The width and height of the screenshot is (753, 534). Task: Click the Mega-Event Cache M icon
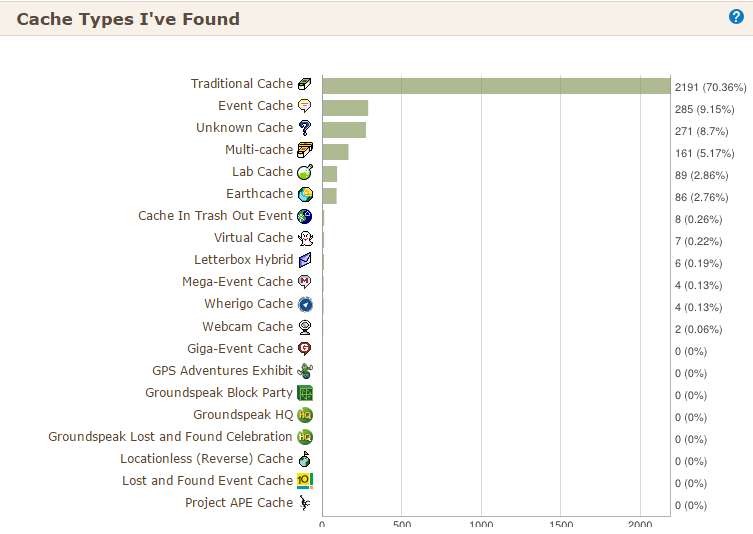(304, 282)
